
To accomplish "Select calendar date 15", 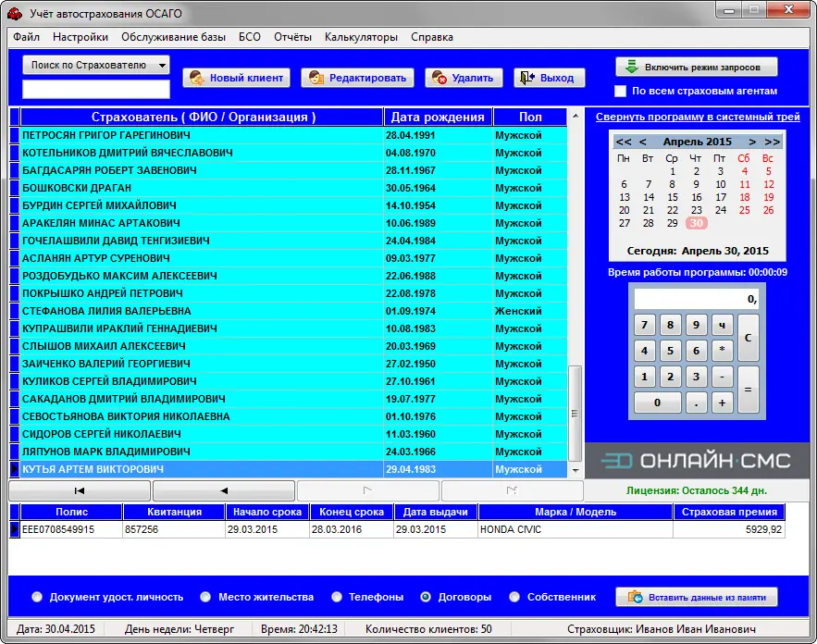I will (x=673, y=197).
